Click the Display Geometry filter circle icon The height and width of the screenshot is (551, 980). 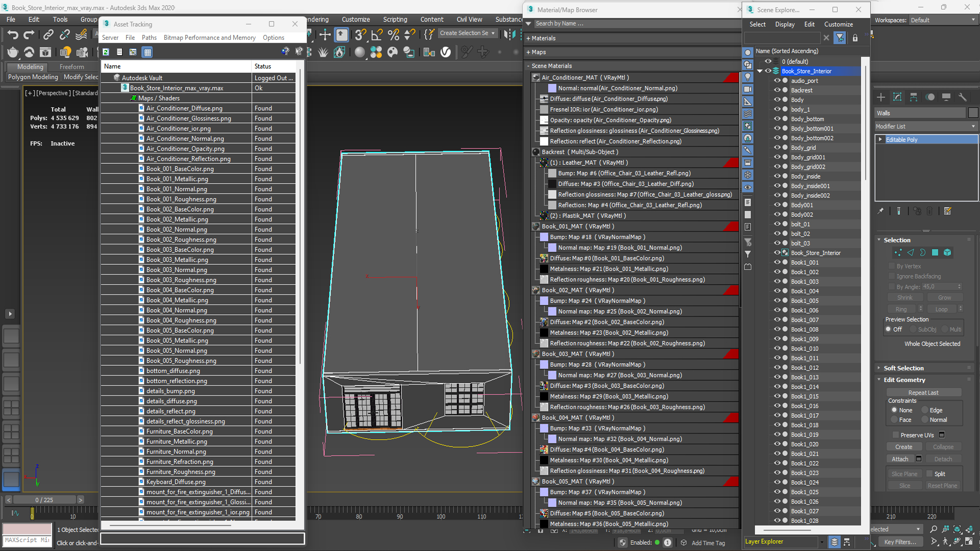[x=748, y=53]
